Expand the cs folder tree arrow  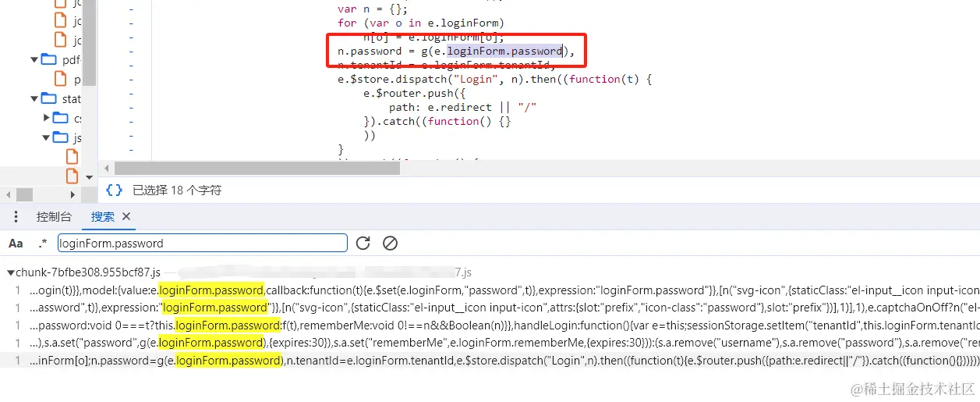point(47,119)
